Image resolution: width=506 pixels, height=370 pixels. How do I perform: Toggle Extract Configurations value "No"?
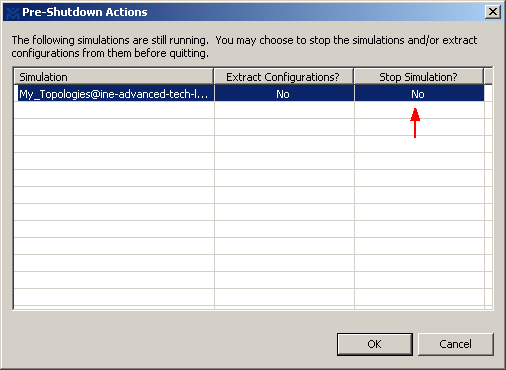[x=283, y=94]
